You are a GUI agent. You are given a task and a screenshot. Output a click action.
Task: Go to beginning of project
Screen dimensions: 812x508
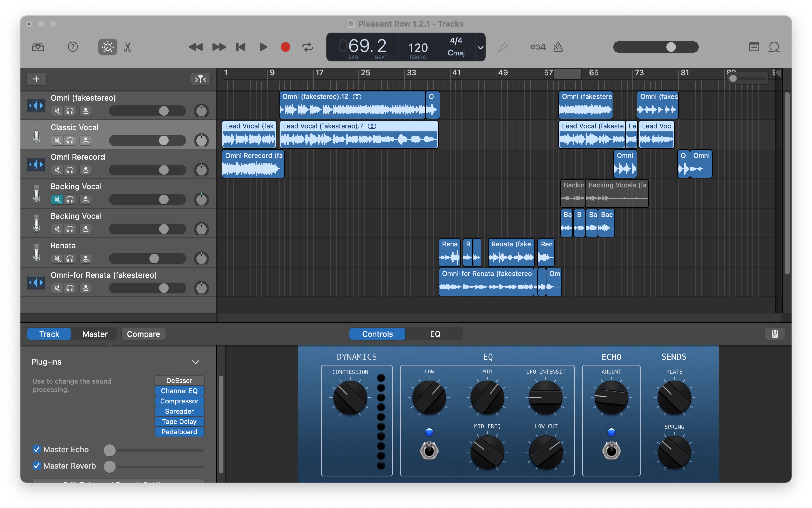pos(241,47)
